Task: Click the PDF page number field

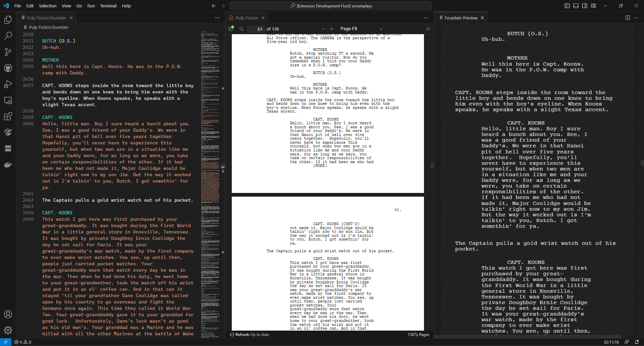Action: [256, 29]
